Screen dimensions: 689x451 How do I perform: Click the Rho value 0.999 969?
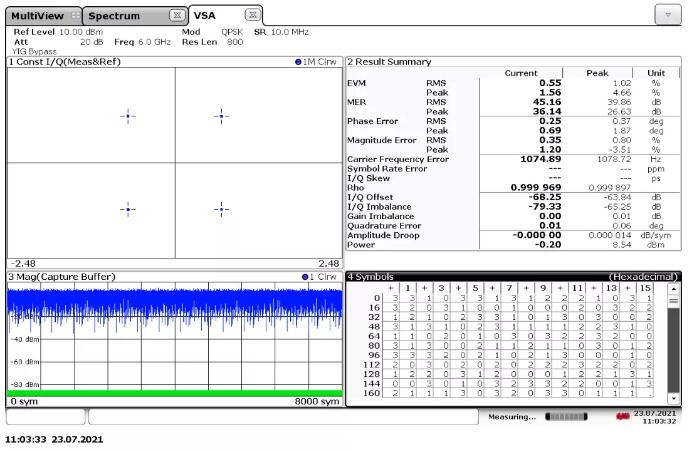point(536,188)
